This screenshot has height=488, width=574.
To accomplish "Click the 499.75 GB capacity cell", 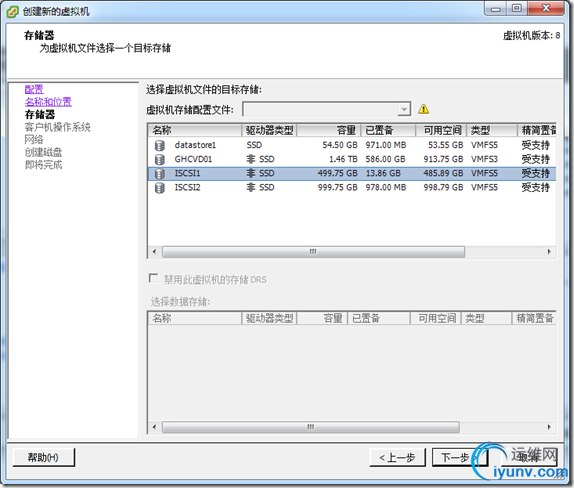I will (x=338, y=173).
